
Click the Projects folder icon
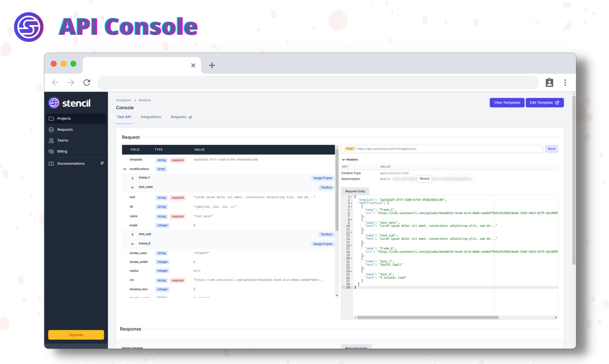(51, 118)
